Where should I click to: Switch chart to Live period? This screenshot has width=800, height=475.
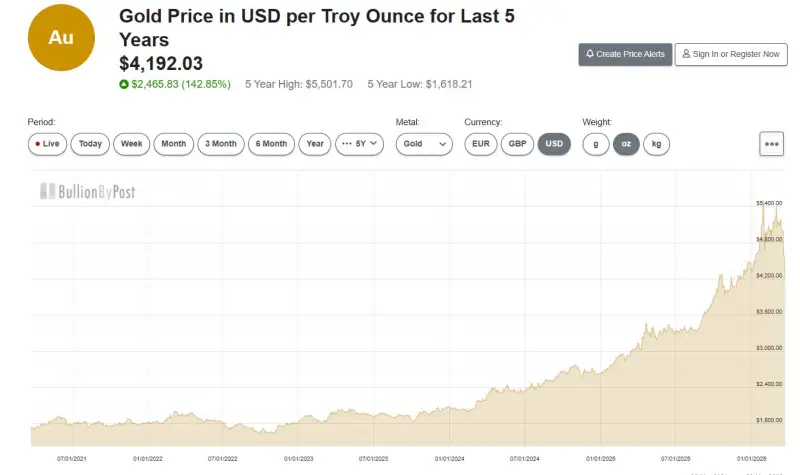pos(47,144)
